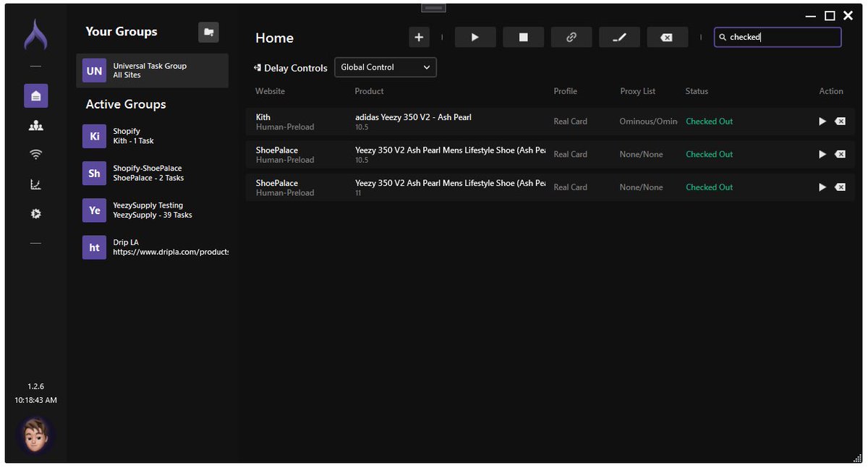Start the ShoePalace size 11 task
The height and width of the screenshot is (468, 868).
822,187
